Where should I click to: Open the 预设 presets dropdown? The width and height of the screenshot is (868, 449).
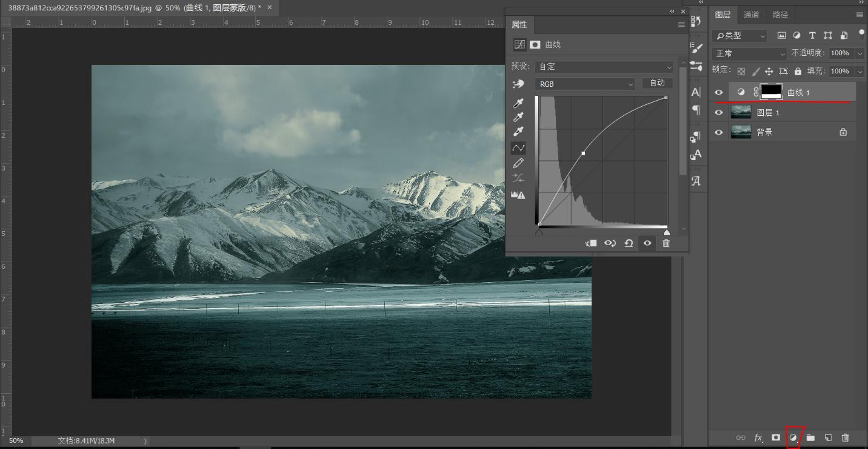603,66
